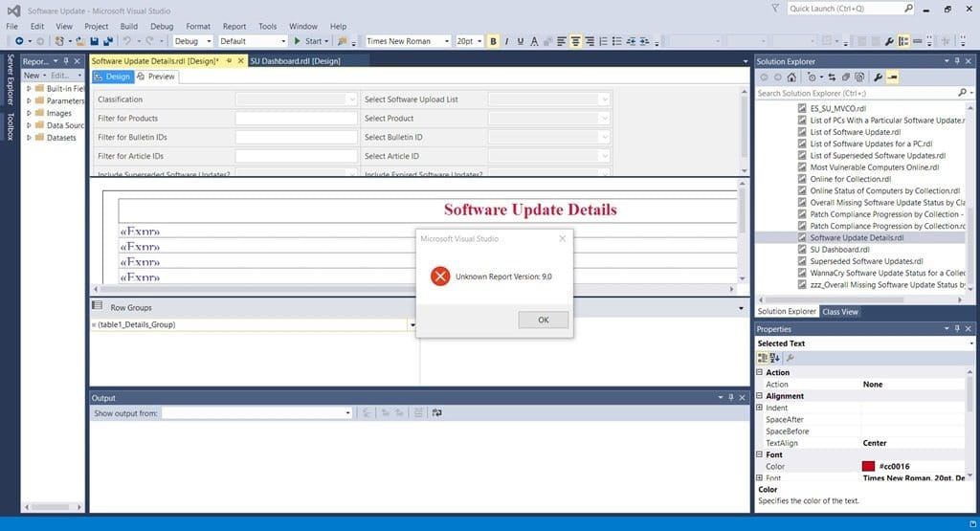Screen dimensions: 980x531
Task: Click the Visual Studio logo icon
Action: (13, 11)
